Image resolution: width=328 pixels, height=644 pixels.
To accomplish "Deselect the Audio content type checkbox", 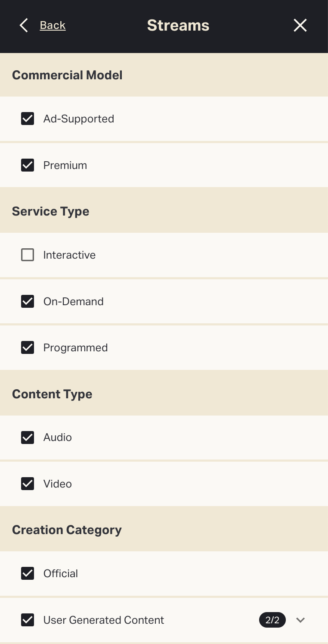I will 28,437.
